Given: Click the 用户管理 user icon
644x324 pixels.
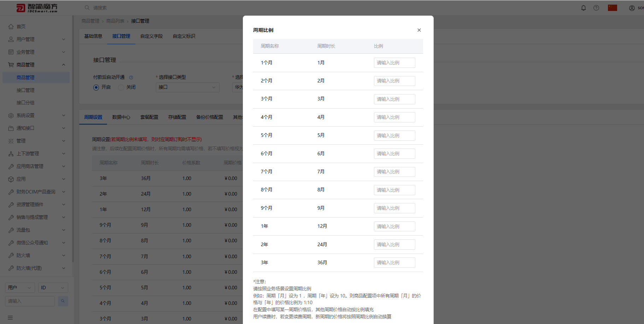Looking at the screenshot, I should click(x=11, y=39).
